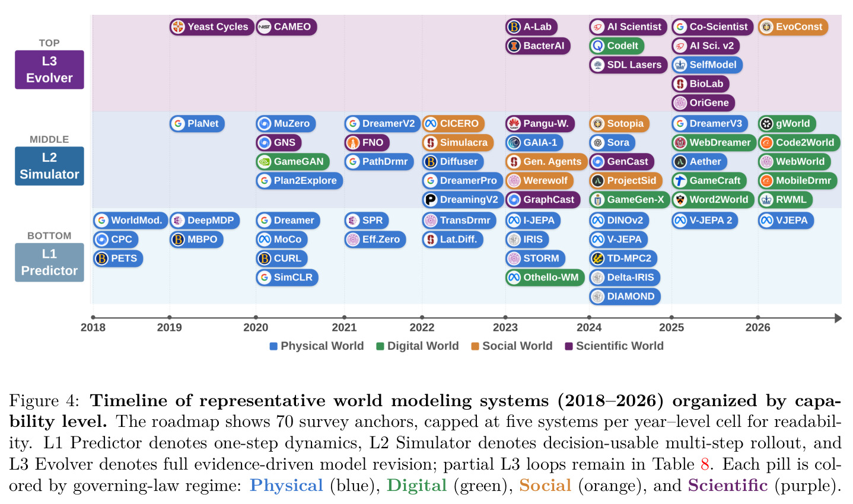Click the 'Figure 4:' caption label

tap(44, 401)
